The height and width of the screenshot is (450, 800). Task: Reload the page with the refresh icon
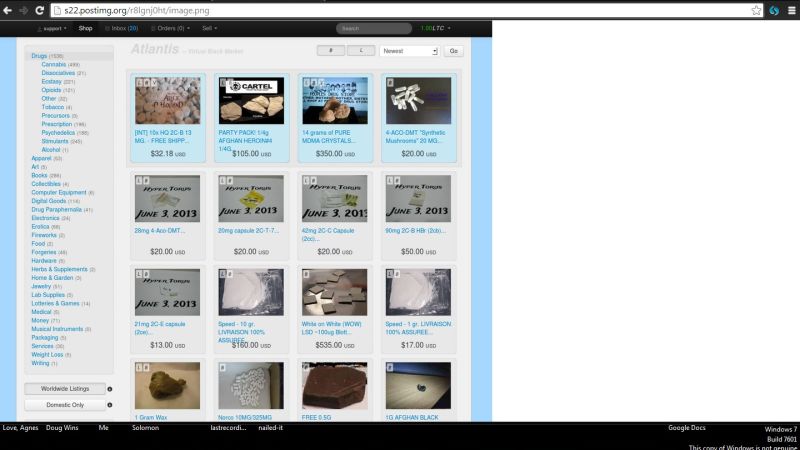coord(39,10)
